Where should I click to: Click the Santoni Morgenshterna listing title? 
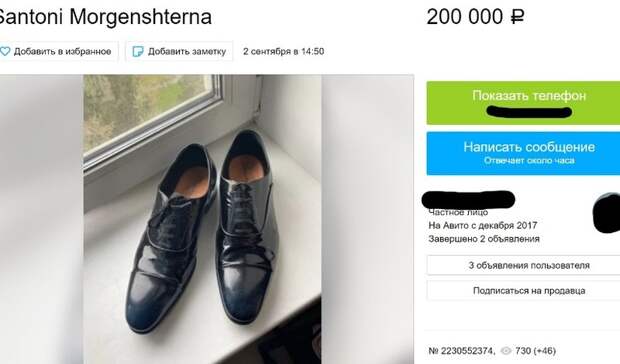tap(104, 17)
